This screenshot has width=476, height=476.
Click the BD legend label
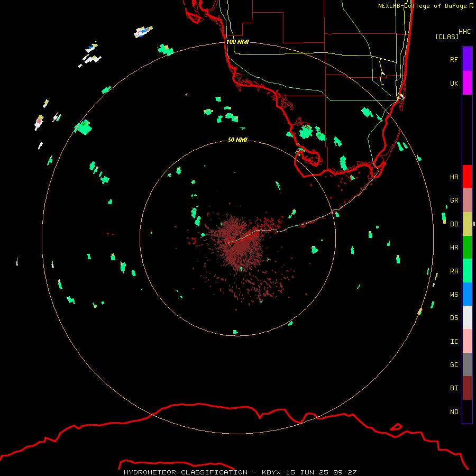point(454,224)
